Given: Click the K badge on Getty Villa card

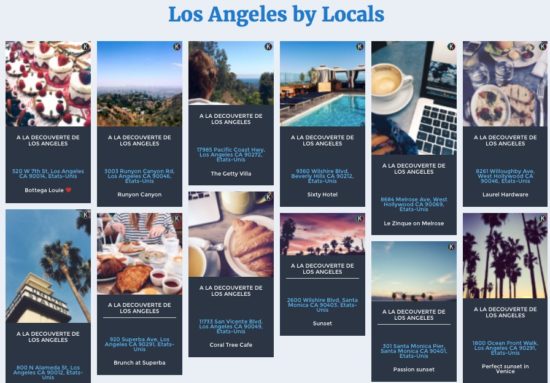Looking at the screenshot, I should click(x=268, y=46).
